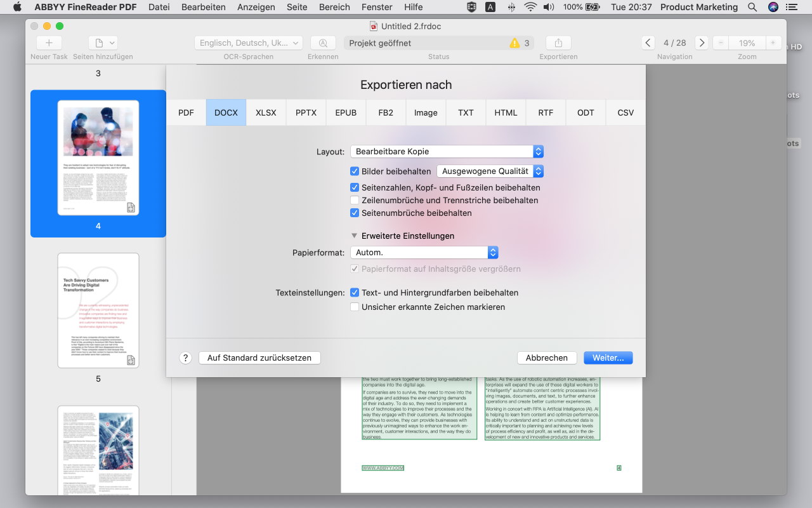Open the Bearbeiten menu
The height and width of the screenshot is (508, 812).
(x=203, y=7)
